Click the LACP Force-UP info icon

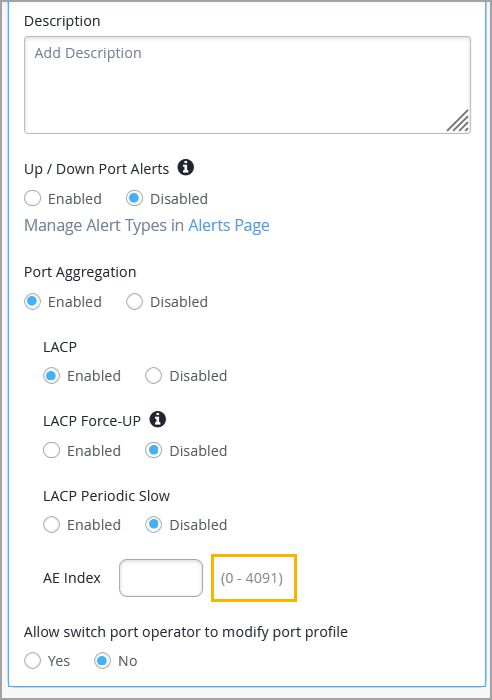(x=158, y=420)
